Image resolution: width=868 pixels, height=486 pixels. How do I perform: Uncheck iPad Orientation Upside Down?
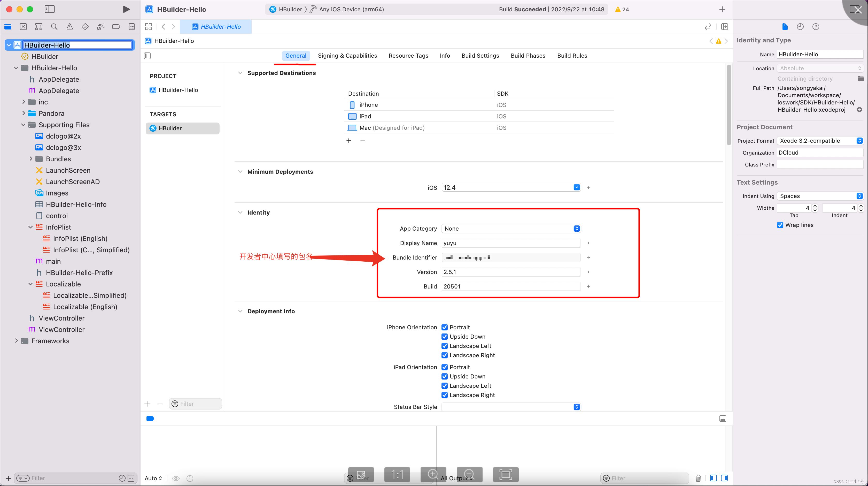[444, 376]
